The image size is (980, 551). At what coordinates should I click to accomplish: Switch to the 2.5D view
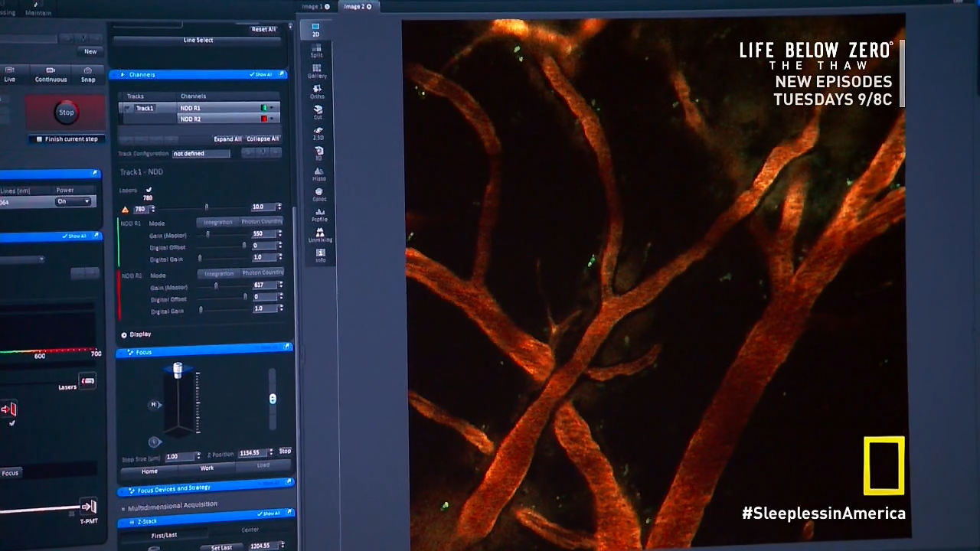(x=318, y=133)
